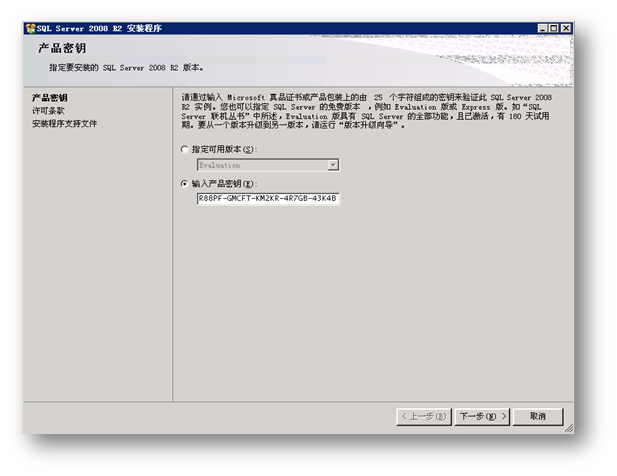Minimize the SQL Server setup window
Image resolution: width=617 pixels, height=476 pixels.
pyautogui.click(x=543, y=28)
